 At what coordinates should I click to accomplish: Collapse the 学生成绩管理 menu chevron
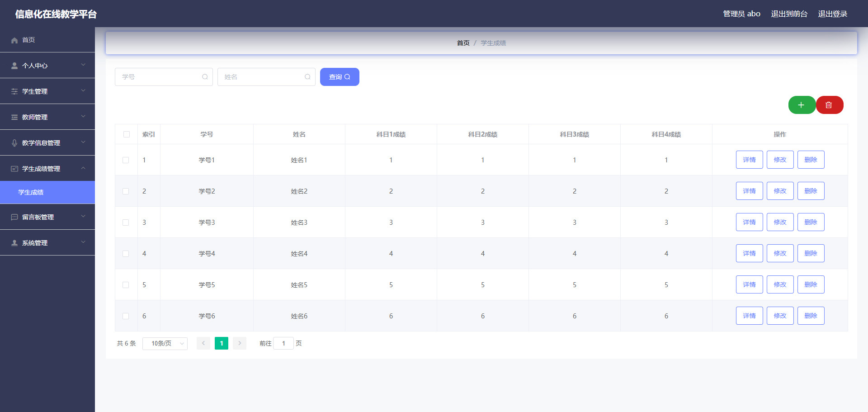(83, 168)
